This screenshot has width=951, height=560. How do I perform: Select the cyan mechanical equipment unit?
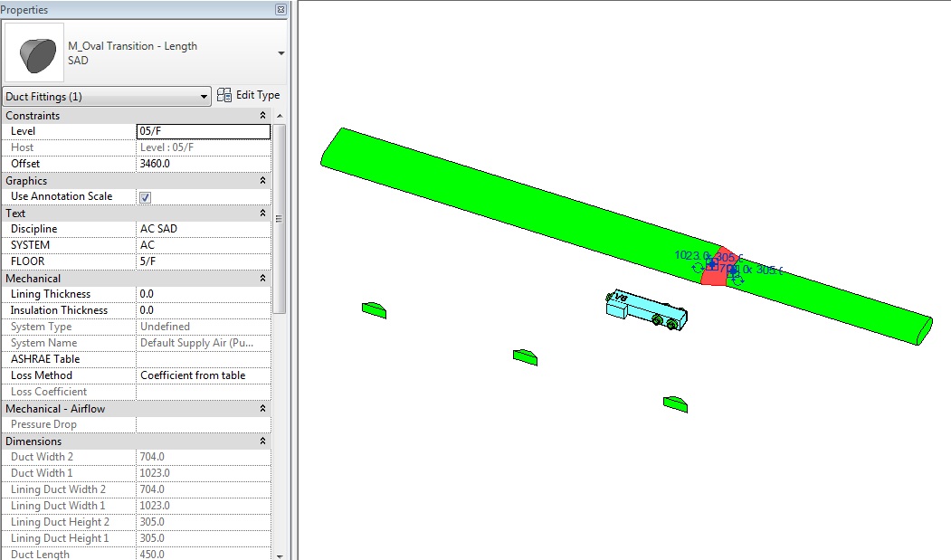647,310
